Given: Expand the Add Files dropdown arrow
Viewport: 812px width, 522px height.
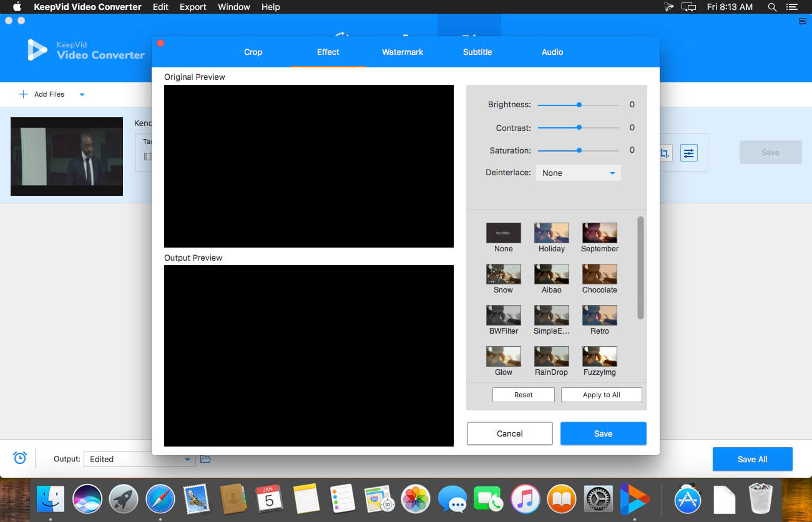Looking at the screenshot, I should (82, 95).
